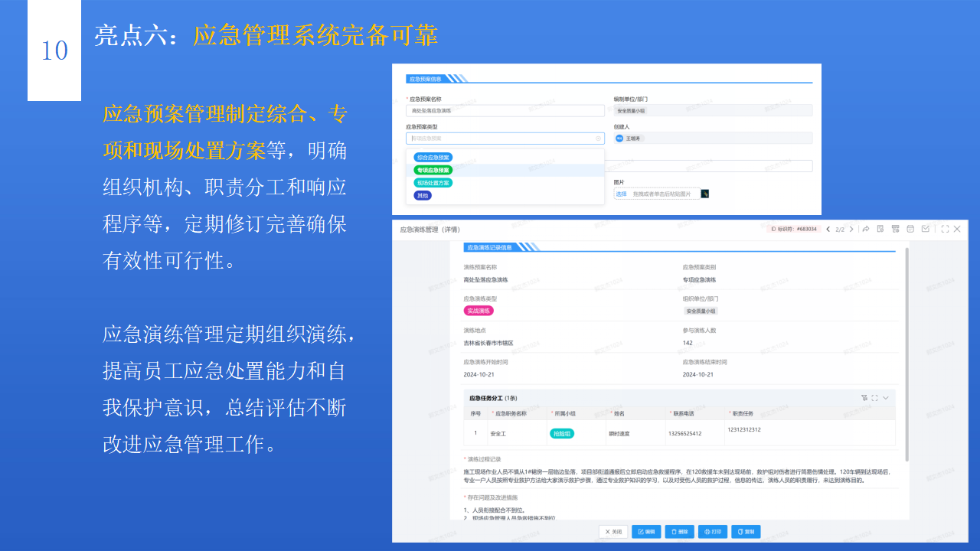
Task: Click the 删除 button at the bottom
Action: point(678,531)
